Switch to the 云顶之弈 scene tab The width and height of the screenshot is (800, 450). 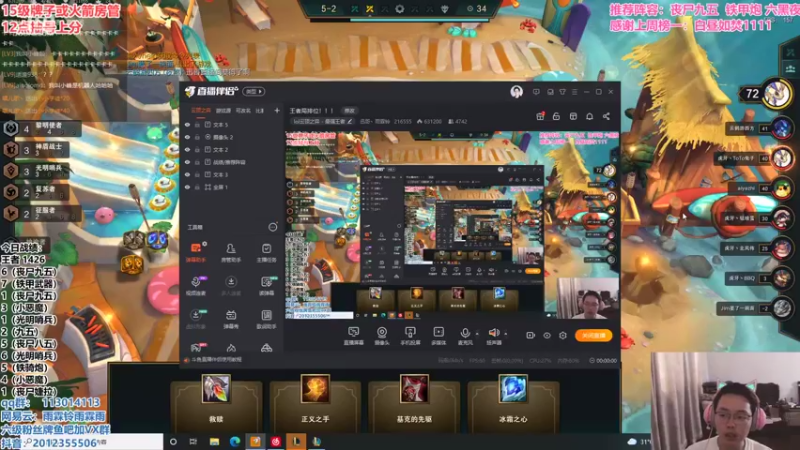pos(200,110)
